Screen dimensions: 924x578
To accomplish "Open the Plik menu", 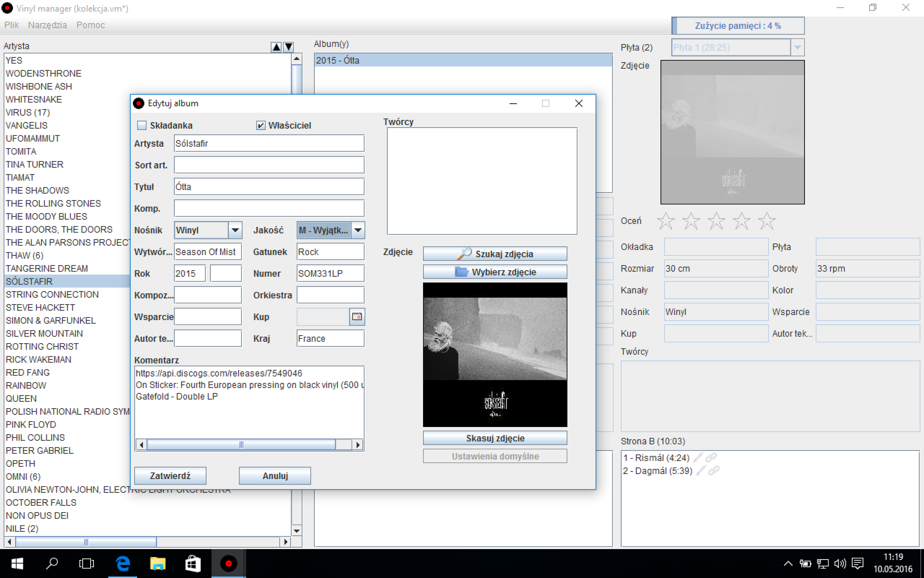I will point(12,25).
